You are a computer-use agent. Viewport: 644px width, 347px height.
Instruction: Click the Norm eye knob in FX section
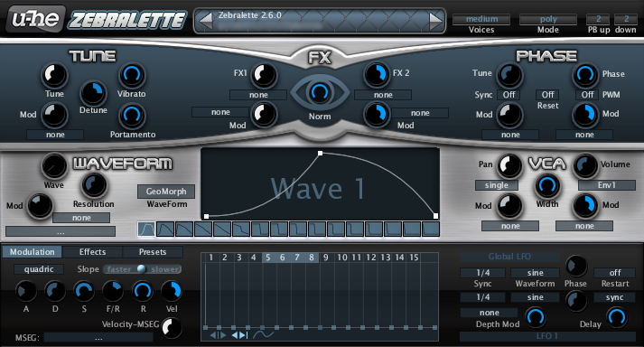320,92
